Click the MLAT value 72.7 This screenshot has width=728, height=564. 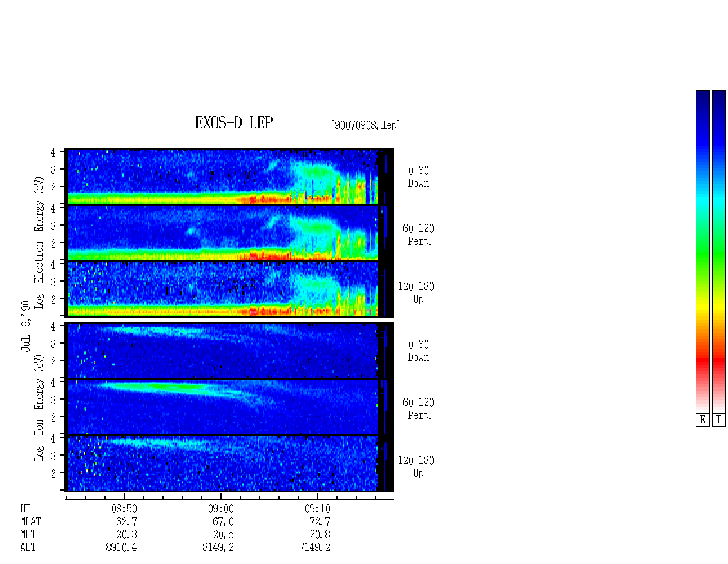[320, 521]
